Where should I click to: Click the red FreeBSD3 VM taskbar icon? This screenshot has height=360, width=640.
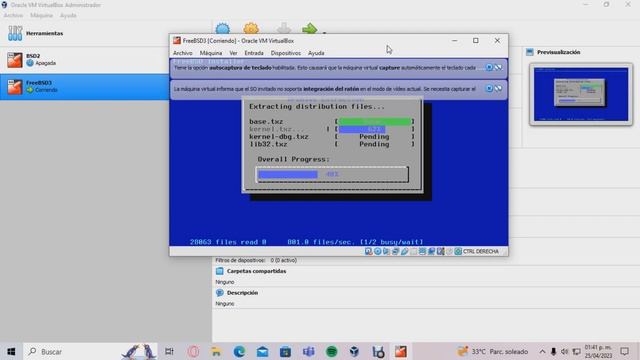(401, 351)
